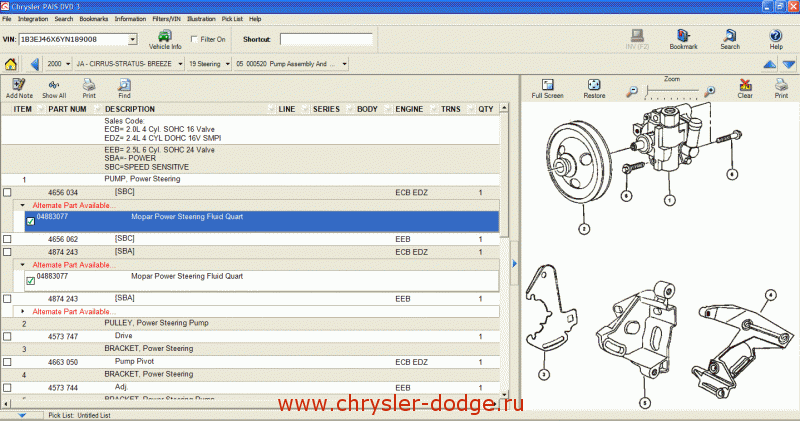Open the Bookmarks menu
The height and width of the screenshot is (421, 800).
coord(93,19)
